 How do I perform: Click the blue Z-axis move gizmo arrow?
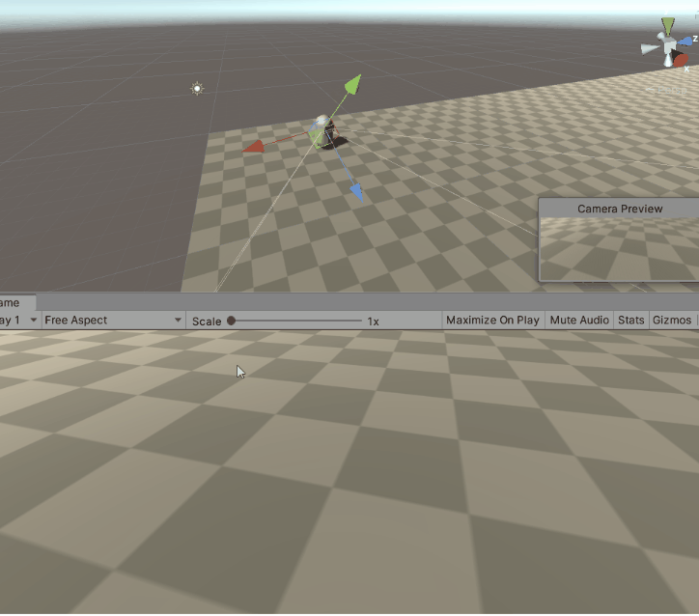click(356, 192)
